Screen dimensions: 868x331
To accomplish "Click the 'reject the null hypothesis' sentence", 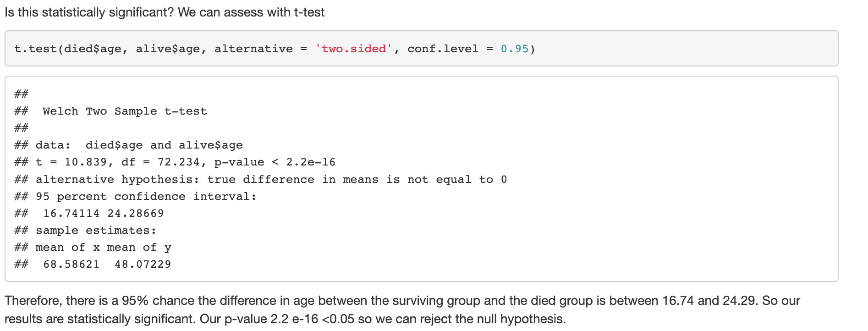I will [x=383, y=319].
